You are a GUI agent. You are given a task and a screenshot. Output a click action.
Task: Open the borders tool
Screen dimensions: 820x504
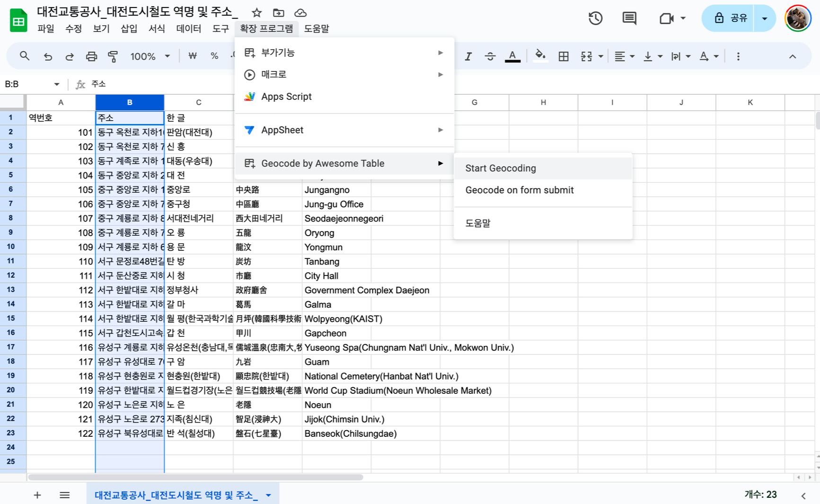pos(563,56)
